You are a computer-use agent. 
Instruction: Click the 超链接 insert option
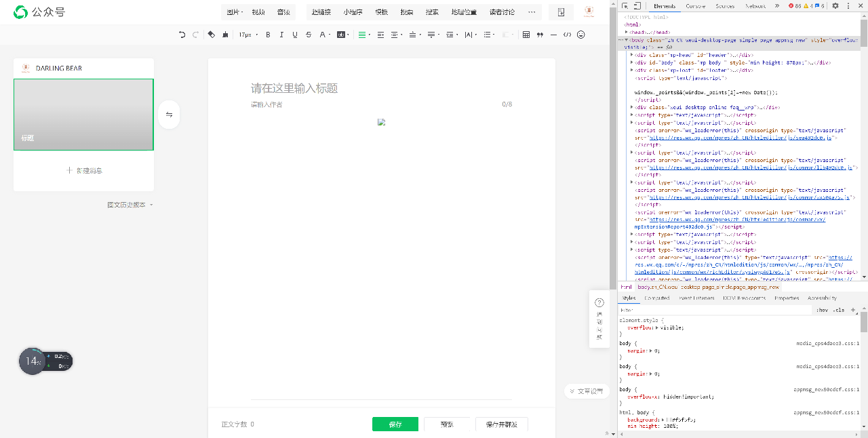[321, 12]
